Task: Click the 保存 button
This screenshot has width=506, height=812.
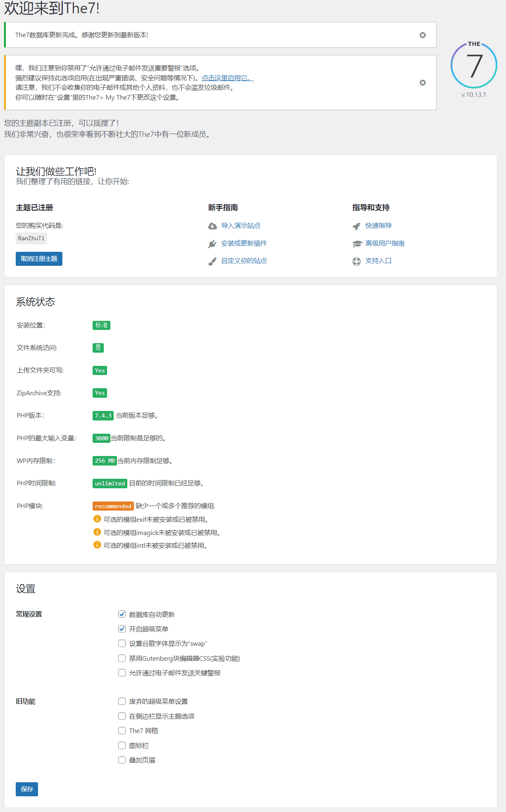Action: 27,789
